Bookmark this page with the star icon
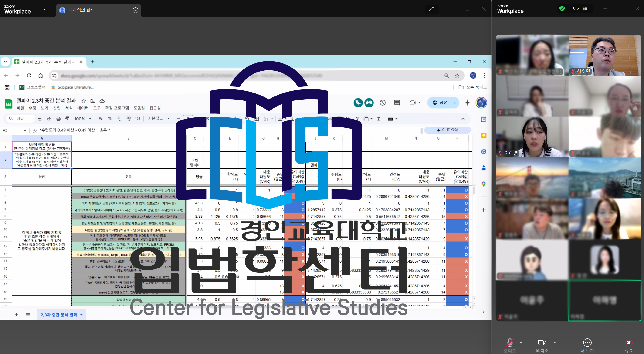Image resolution: width=644 pixels, height=354 pixels. 457,76
